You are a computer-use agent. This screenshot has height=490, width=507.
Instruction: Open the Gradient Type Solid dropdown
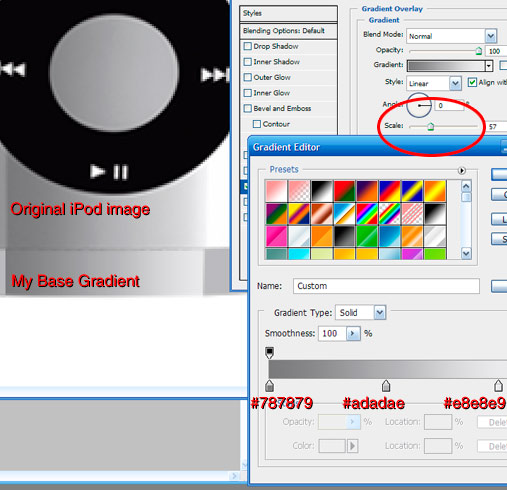coord(380,313)
